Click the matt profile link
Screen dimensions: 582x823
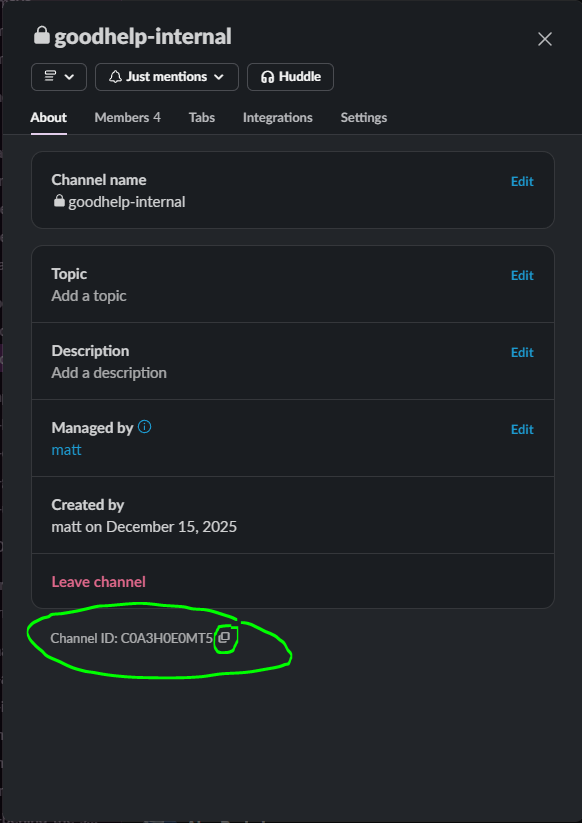pyautogui.click(x=65, y=449)
